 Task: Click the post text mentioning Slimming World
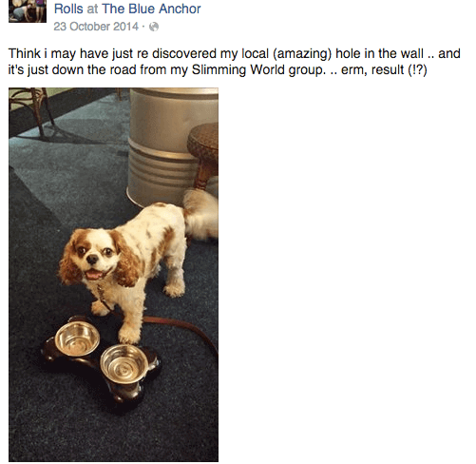(218, 69)
